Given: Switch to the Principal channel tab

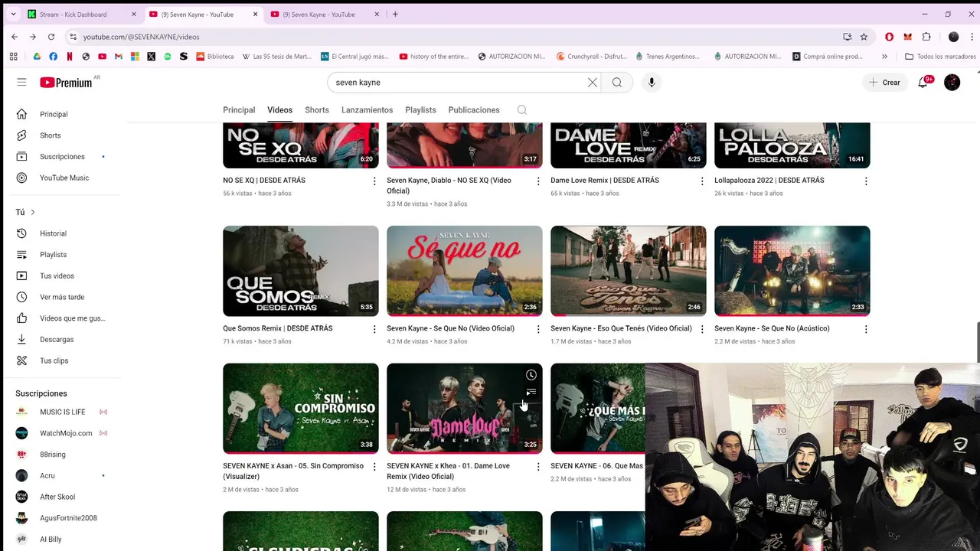Looking at the screenshot, I should pyautogui.click(x=239, y=110).
